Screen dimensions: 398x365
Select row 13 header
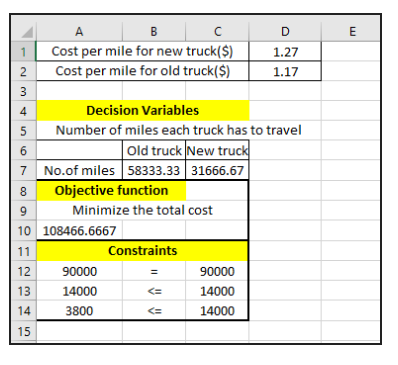[23, 291]
